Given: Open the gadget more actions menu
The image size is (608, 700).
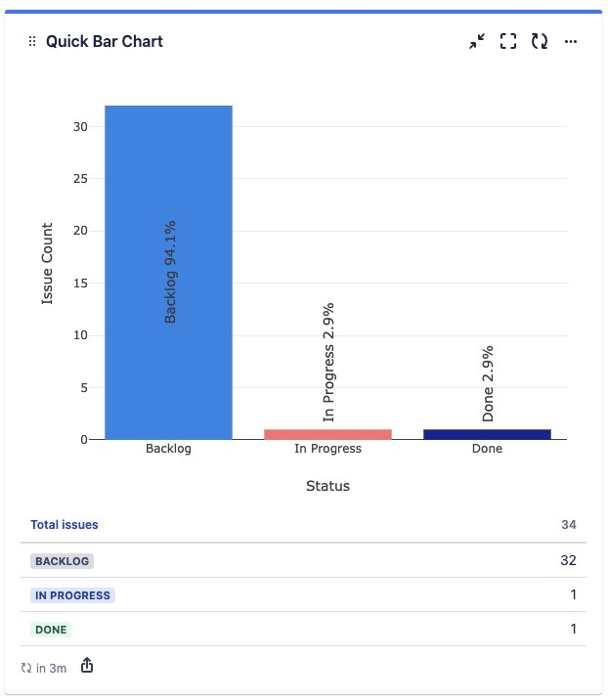Looking at the screenshot, I should point(571,41).
